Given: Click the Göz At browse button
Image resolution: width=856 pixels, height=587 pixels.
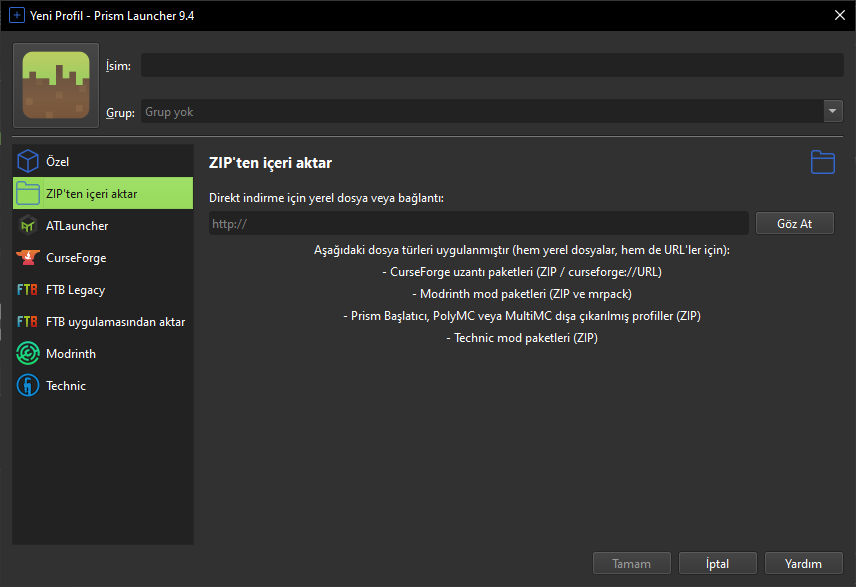Looking at the screenshot, I should tap(794, 223).
